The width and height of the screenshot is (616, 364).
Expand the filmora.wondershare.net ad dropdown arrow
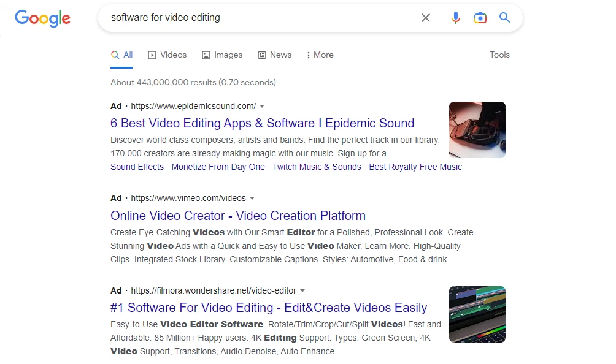click(302, 290)
